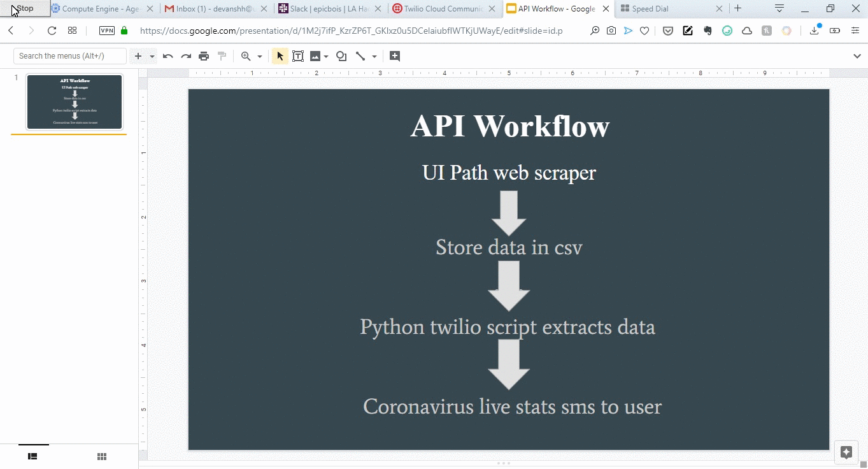Click Coronavirus live stats sms text
This screenshot has height=469, width=868.
point(512,407)
